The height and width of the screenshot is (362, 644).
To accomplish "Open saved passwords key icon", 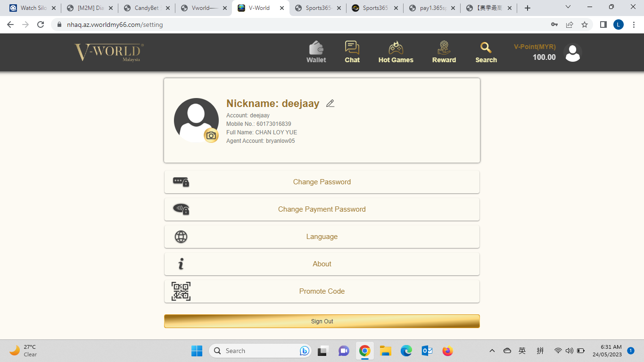I will (554, 25).
